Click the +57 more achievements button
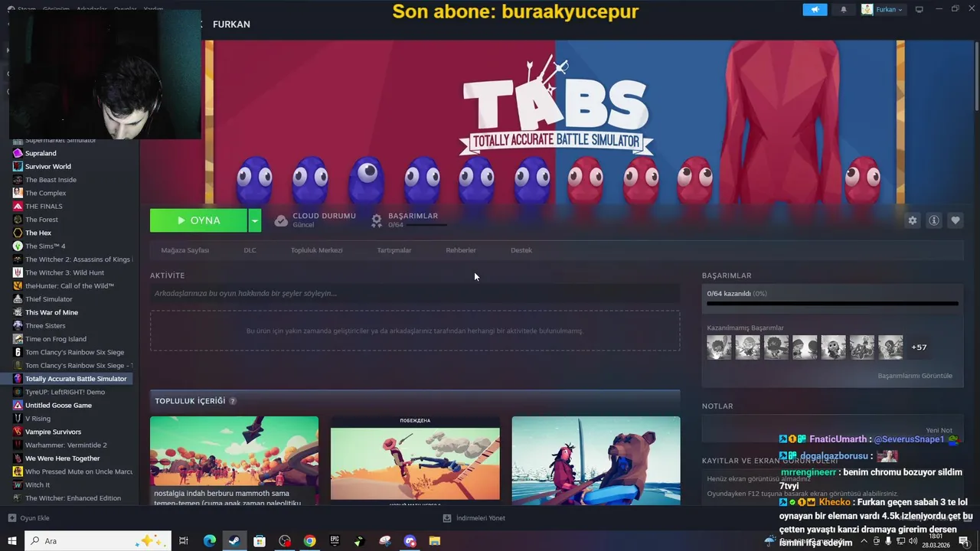This screenshot has width=980, height=551. coord(919,347)
